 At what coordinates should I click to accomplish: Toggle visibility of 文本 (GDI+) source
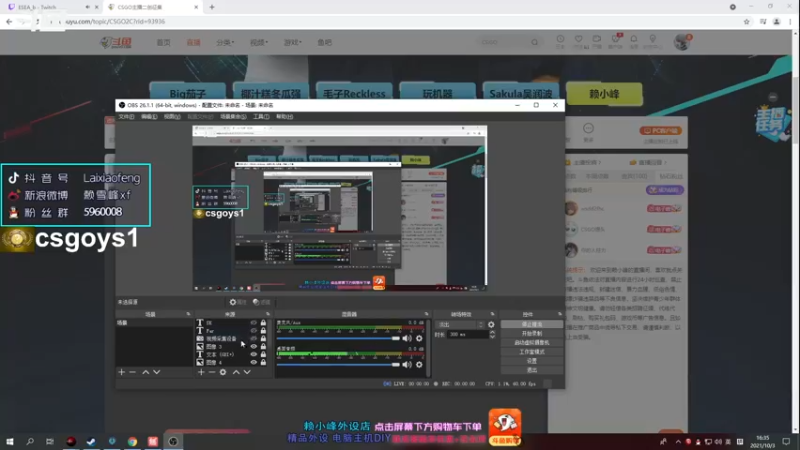pyautogui.click(x=254, y=354)
